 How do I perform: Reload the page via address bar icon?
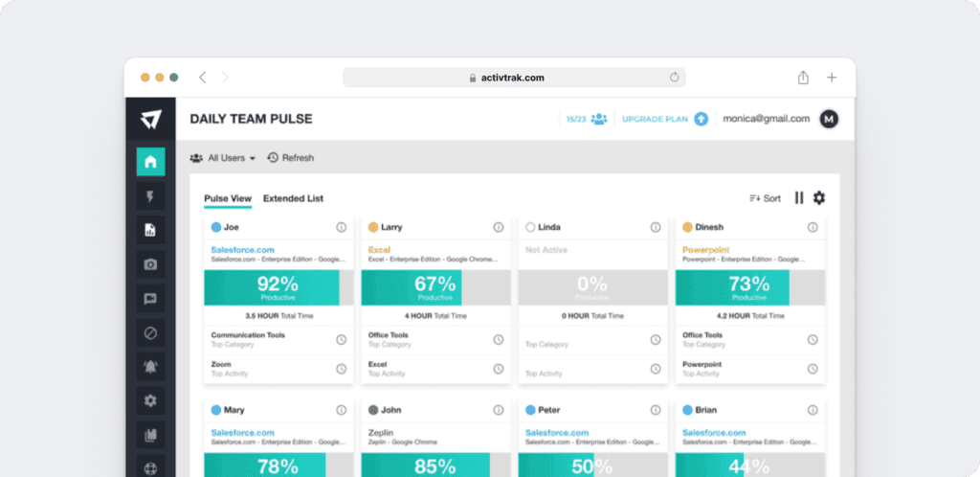(674, 78)
